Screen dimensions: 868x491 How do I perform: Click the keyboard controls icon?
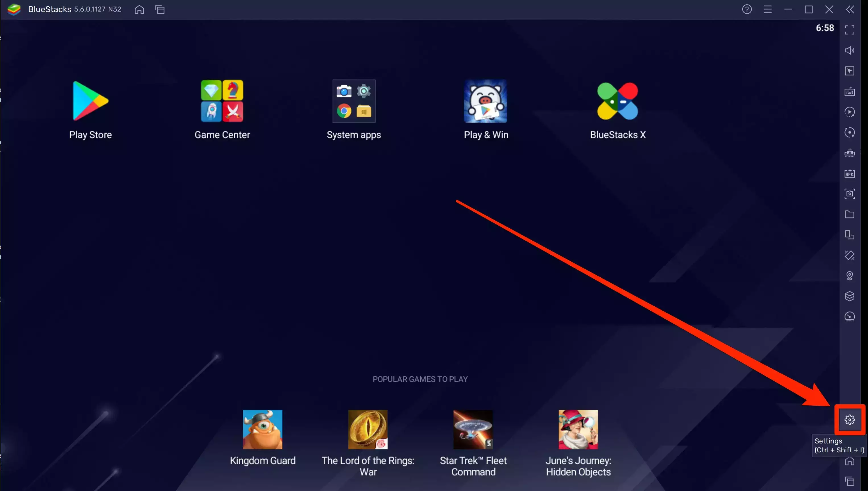(x=850, y=92)
